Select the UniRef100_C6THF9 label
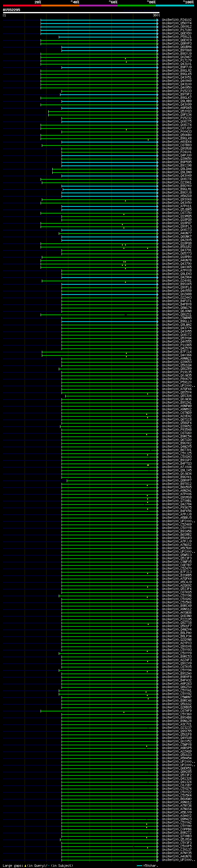 pos(176,711)
